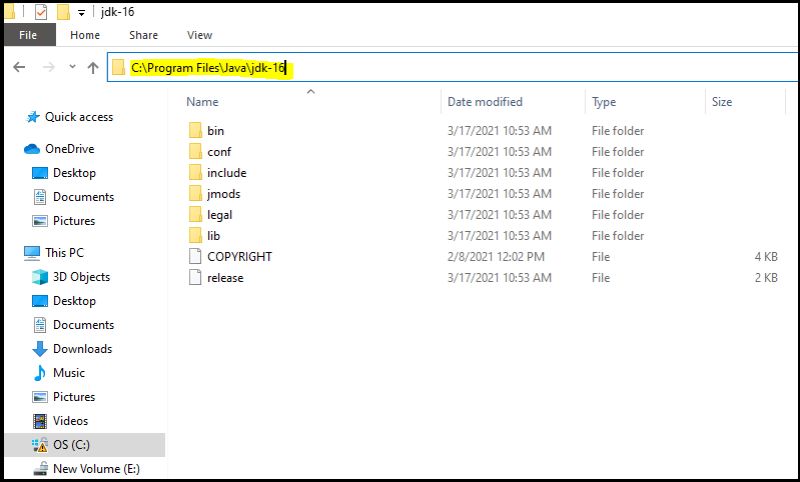Screen dimensions: 800x482
Task: Click the 3D Objects cube icon
Action: (40, 277)
